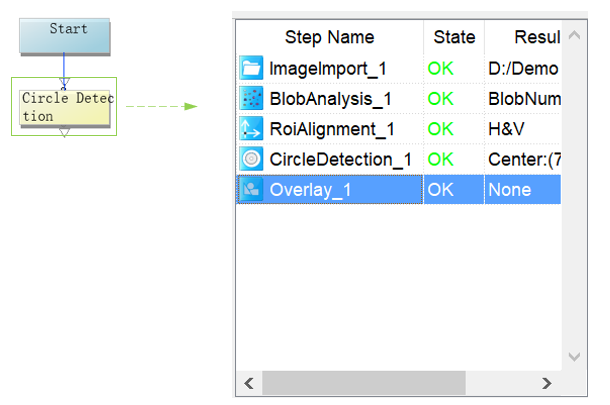This screenshot has height=405, width=610.
Task: Sort by the Step Name column header
Action: pyautogui.click(x=329, y=38)
